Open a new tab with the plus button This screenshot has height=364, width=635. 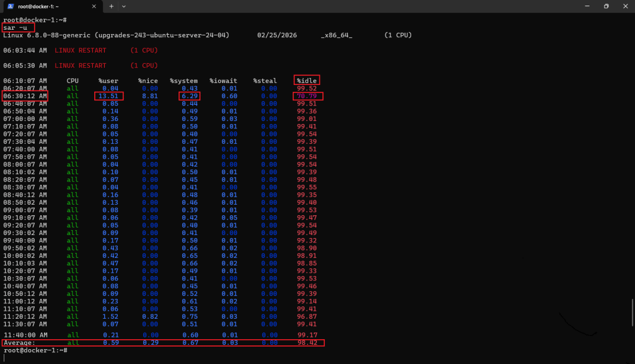(x=110, y=7)
